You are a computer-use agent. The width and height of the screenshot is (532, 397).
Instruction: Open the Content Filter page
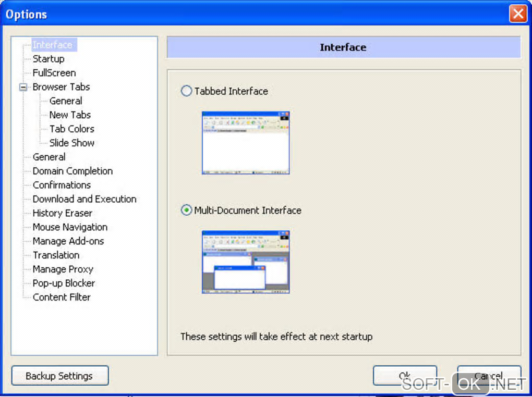click(62, 297)
